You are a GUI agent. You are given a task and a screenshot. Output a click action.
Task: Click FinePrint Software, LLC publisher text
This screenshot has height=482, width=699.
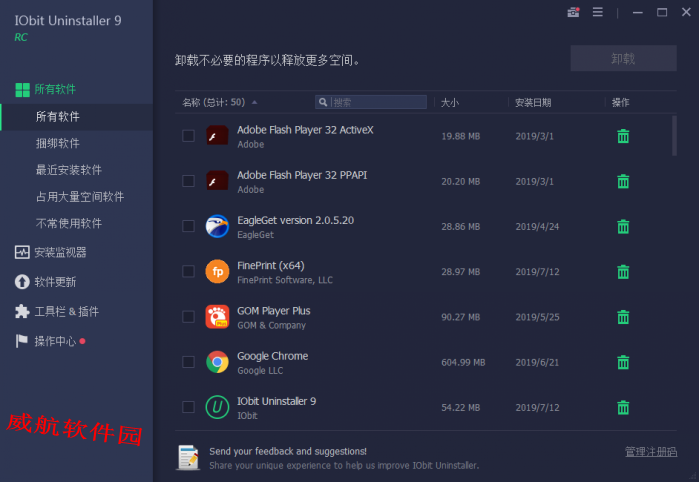tap(285, 280)
